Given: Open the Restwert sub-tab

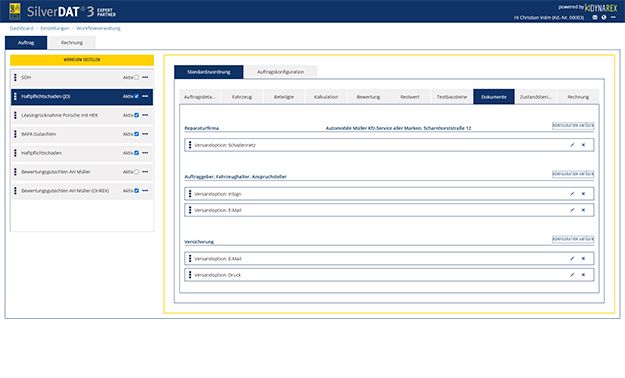Looking at the screenshot, I should tap(410, 97).
